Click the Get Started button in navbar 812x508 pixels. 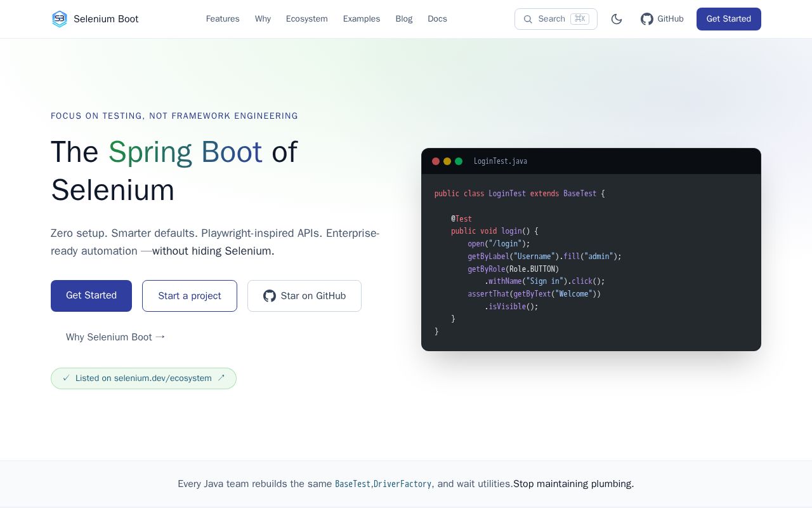tap(729, 19)
